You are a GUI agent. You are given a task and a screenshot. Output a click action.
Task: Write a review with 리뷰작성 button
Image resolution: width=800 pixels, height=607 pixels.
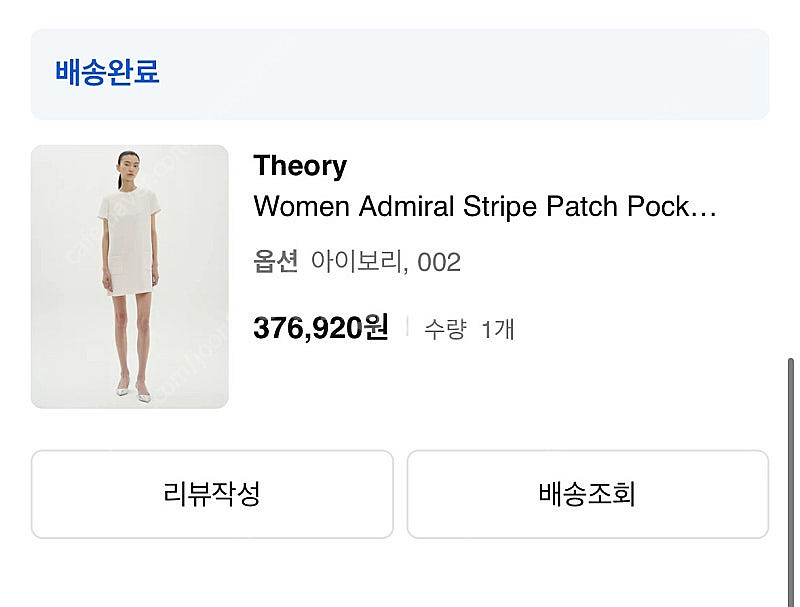(x=212, y=494)
